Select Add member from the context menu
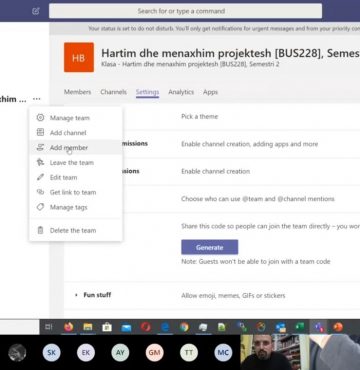360x370 pixels. pos(76,147)
